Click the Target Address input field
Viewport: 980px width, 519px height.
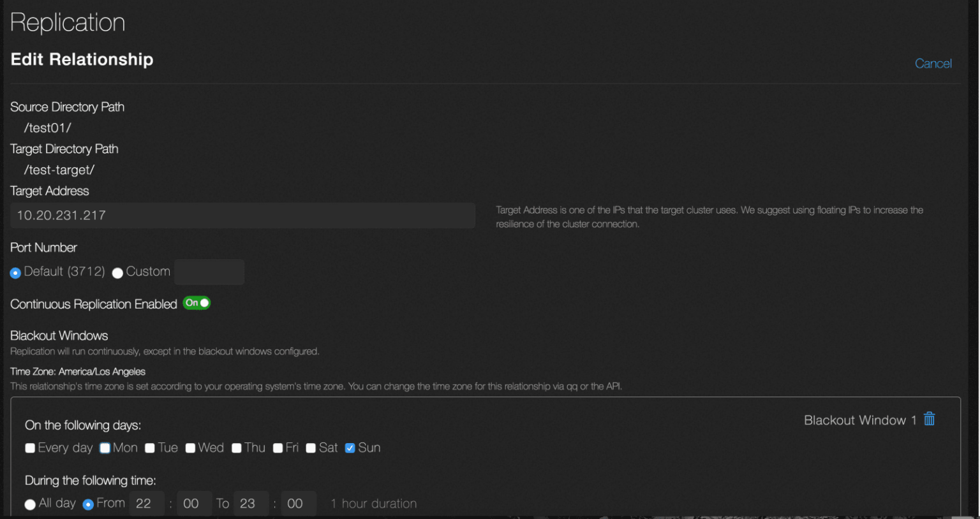[x=242, y=216]
